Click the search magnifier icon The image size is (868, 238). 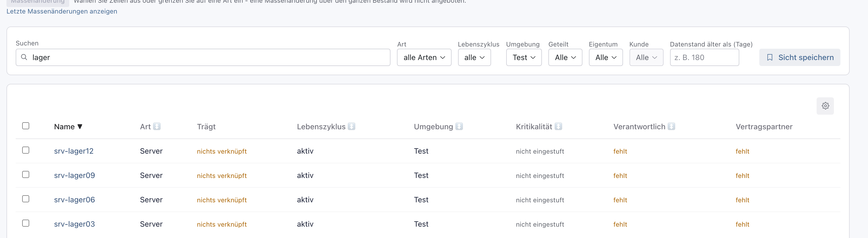(x=24, y=57)
